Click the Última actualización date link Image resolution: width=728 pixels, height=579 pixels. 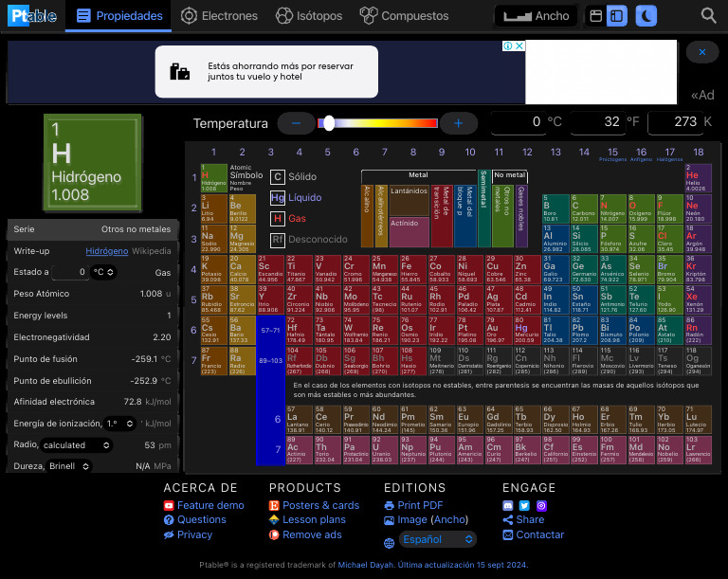(x=463, y=565)
